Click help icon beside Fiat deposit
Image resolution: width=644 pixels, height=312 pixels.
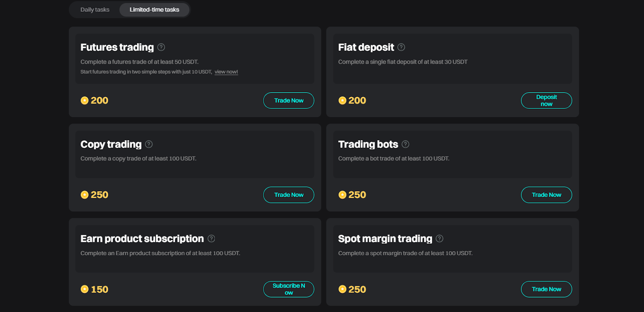pos(401,47)
